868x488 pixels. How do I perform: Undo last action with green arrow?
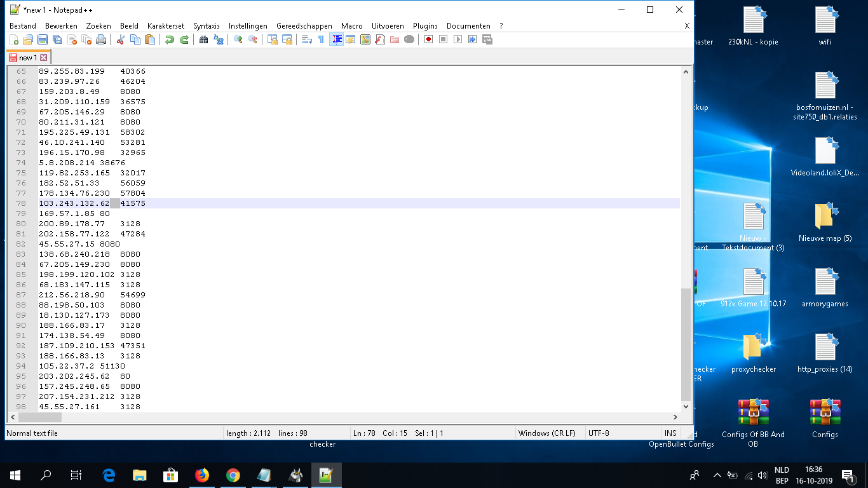click(169, 39)
